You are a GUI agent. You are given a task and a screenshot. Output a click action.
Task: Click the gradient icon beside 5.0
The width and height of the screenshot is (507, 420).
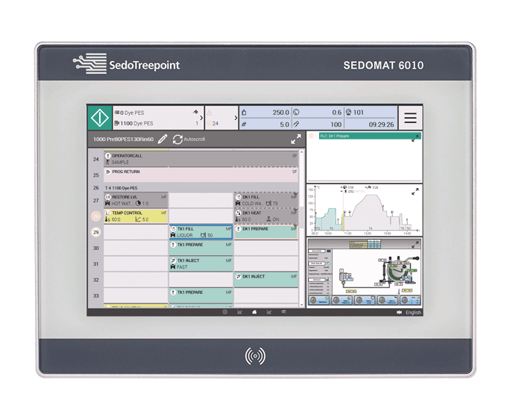coord(138,219)
